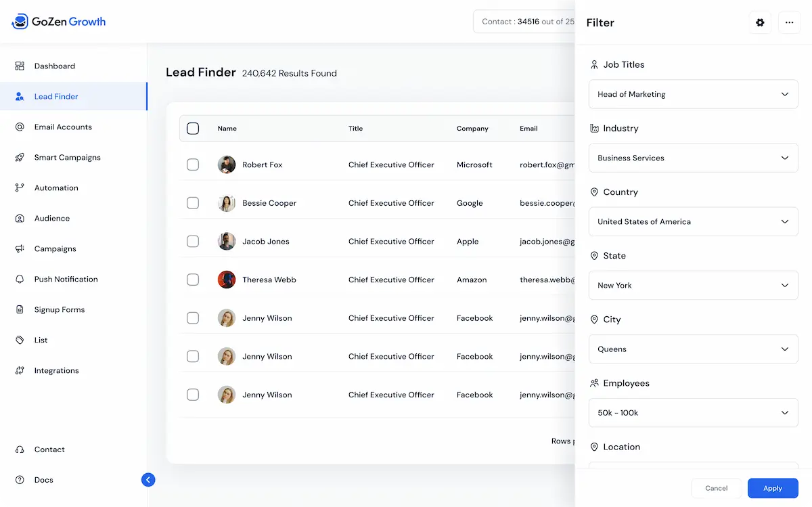812x507 pixels.
Task: Go to the Automation section
Action: (56, 188)
